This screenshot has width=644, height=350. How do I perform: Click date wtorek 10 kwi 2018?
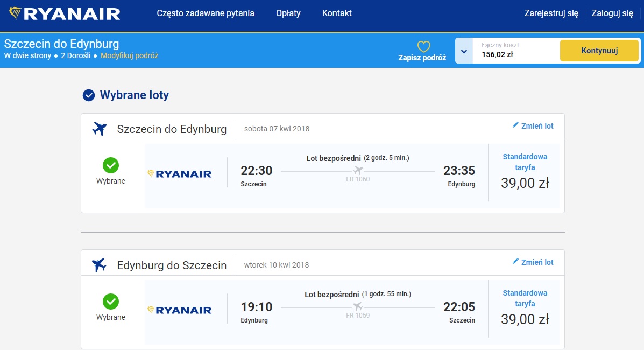coord(277,265)
